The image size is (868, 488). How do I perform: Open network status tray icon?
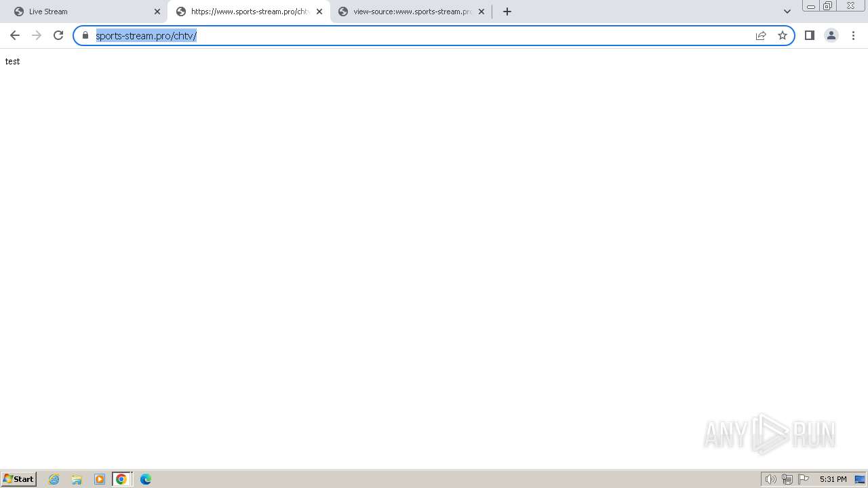(x=787, y=479)
